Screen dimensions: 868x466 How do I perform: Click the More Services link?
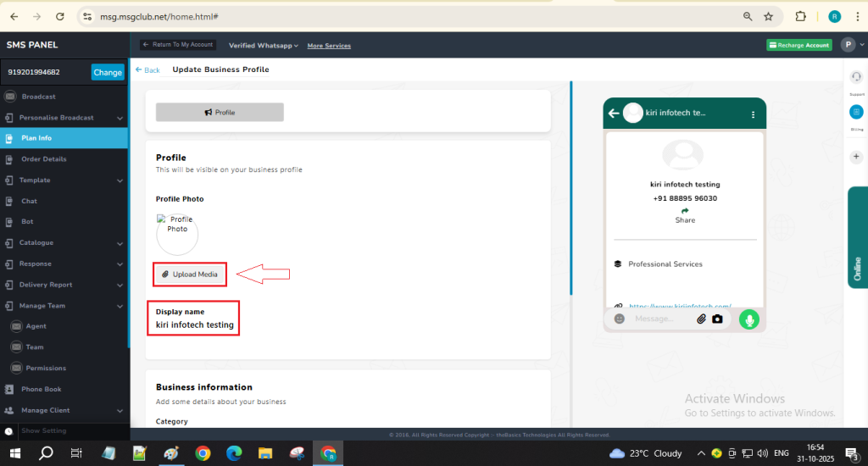329,46
